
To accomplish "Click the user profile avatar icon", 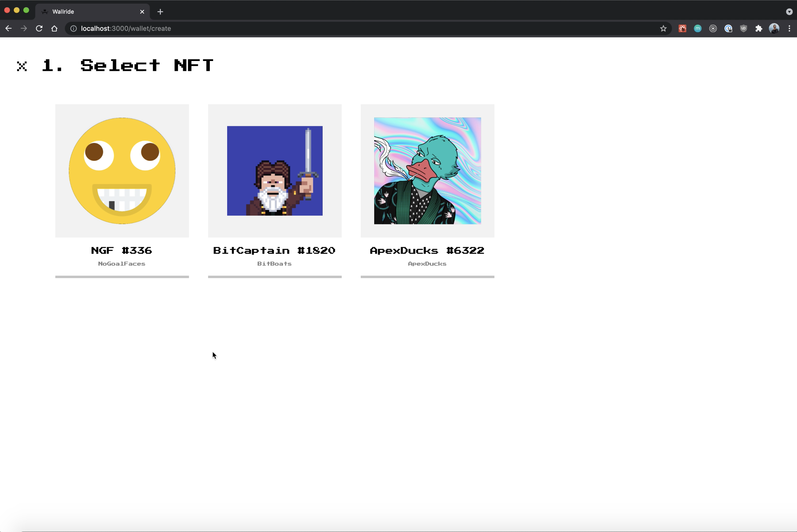I will tap(774, 29).
